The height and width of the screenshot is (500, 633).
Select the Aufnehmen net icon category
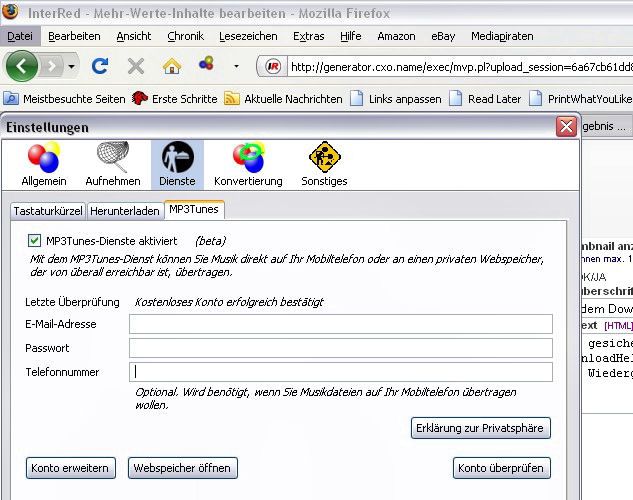point(113,165)
